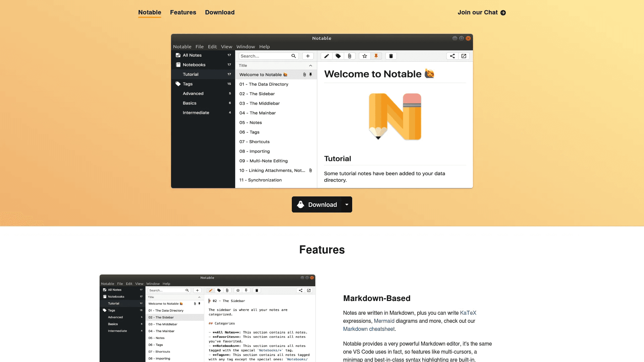Click the Search field in hero screenshot
This screenshot has height=362, width=644.
click(x=265, y=56)
